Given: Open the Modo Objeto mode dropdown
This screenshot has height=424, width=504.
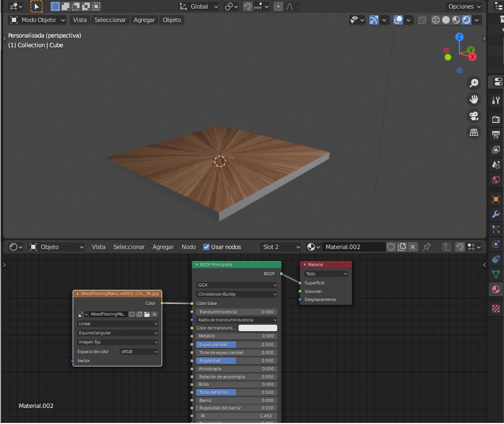Looking at the screenshot, I should 37,20.
